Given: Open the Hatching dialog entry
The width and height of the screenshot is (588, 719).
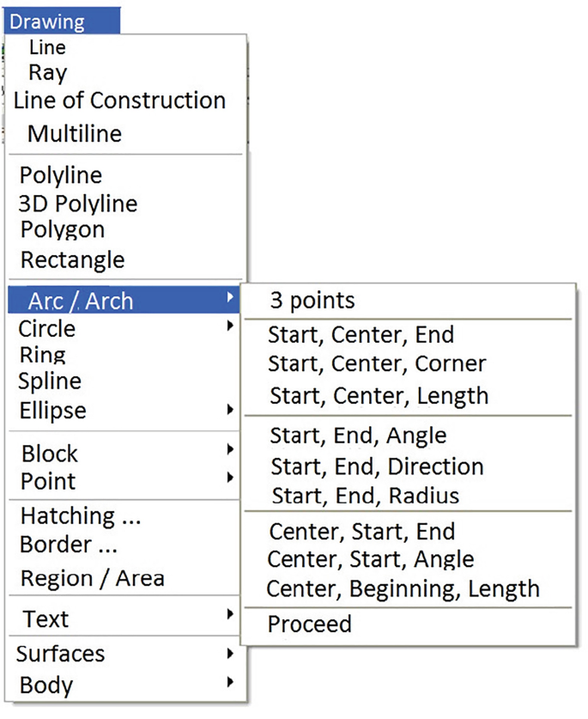Looking at the screenshot, I should 81,516.
